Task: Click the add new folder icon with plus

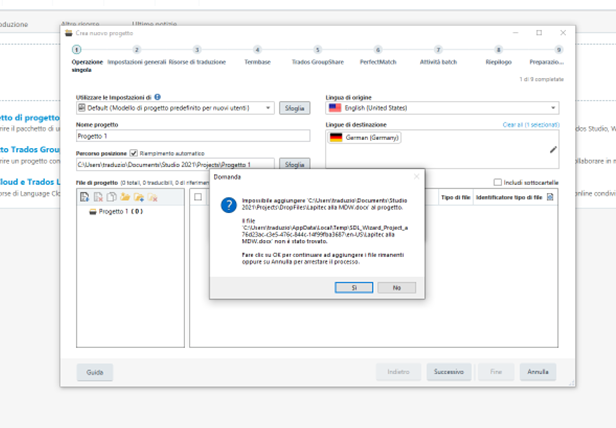Action: click(139, 197)
